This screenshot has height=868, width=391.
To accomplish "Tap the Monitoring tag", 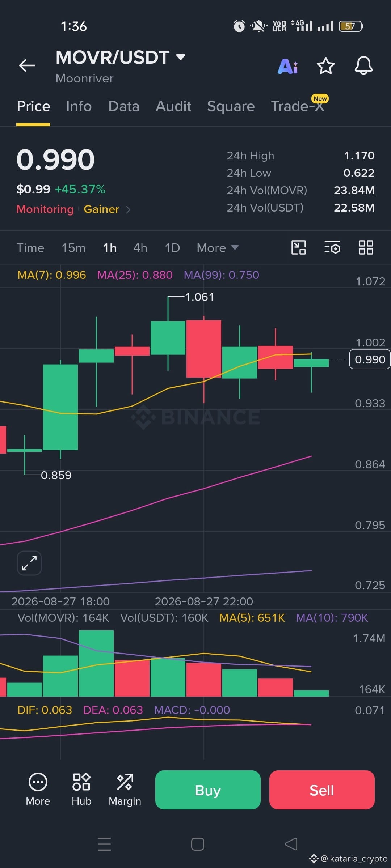I will [x=45, y=209].
